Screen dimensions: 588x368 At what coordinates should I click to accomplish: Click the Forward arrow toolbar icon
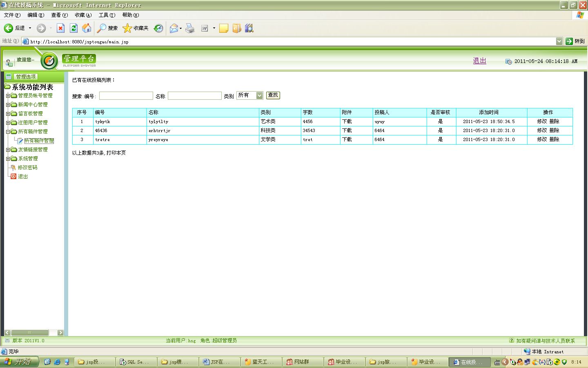(41, 28)
